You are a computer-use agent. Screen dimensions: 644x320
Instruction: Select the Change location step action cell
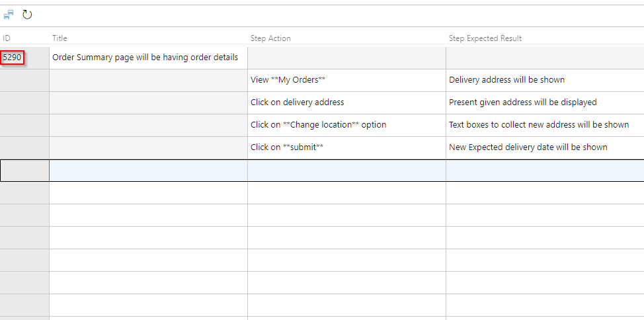pyautogui.click(x=346, y=125)
